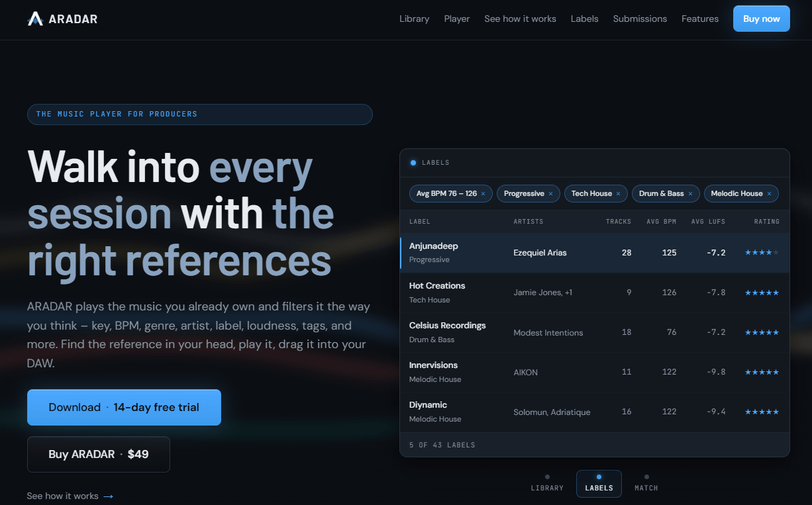Switch to the MATCH preview tab
This screenshot has height=505, width=812.
[646, 484]
